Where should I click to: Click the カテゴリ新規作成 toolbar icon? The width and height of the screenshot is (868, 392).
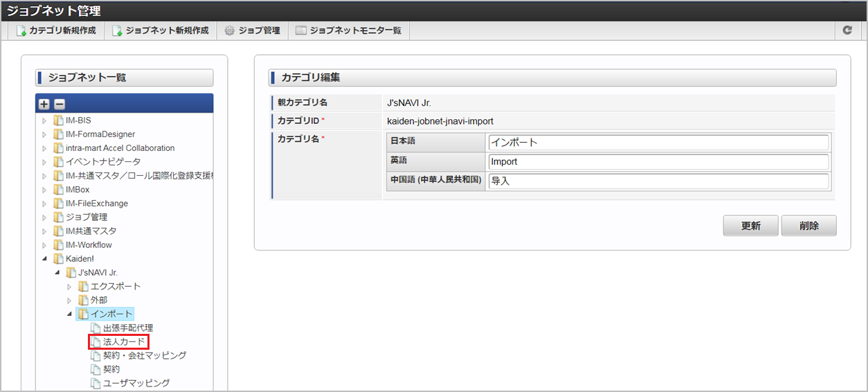[x=21, y=30]
